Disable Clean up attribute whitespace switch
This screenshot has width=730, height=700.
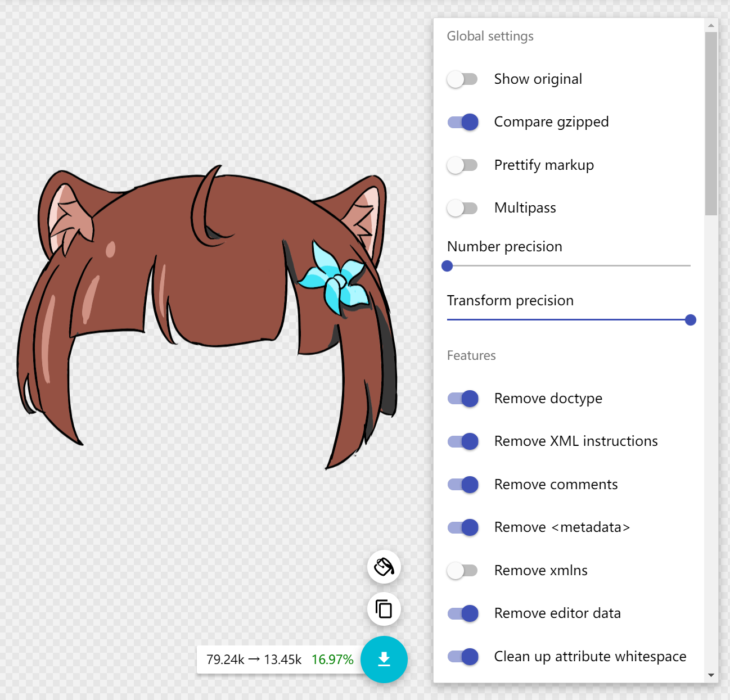point(462,656)
